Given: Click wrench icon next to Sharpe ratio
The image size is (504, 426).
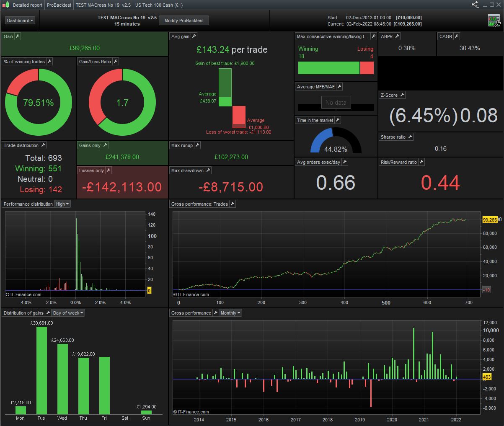Looking at the screenshot, I should [410, 137].
